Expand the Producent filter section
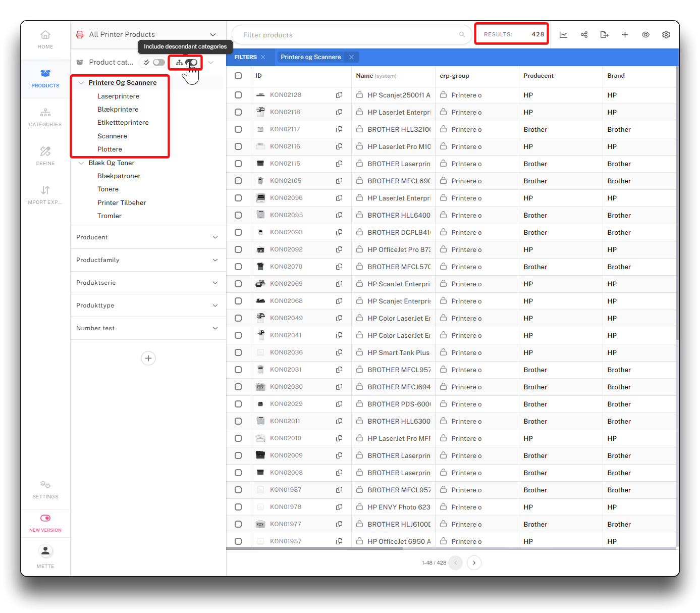Viewport: 700px width, 613px height. [215, 237]
